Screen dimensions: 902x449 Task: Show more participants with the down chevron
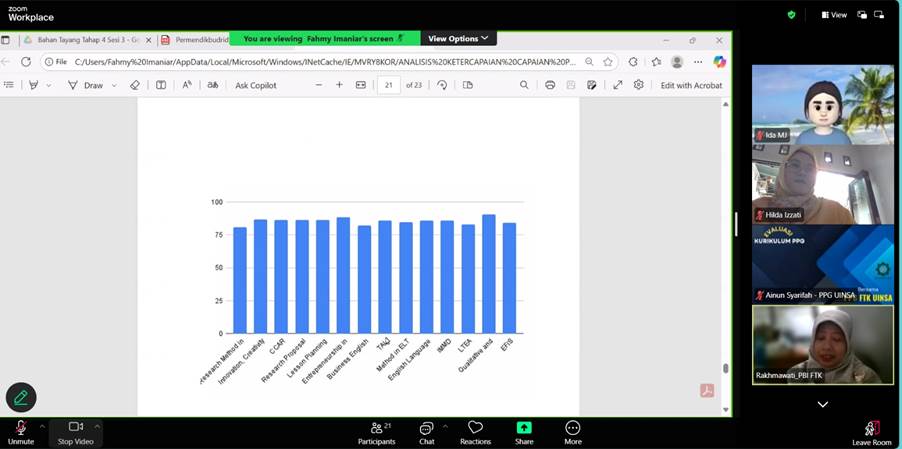(822, 404)
